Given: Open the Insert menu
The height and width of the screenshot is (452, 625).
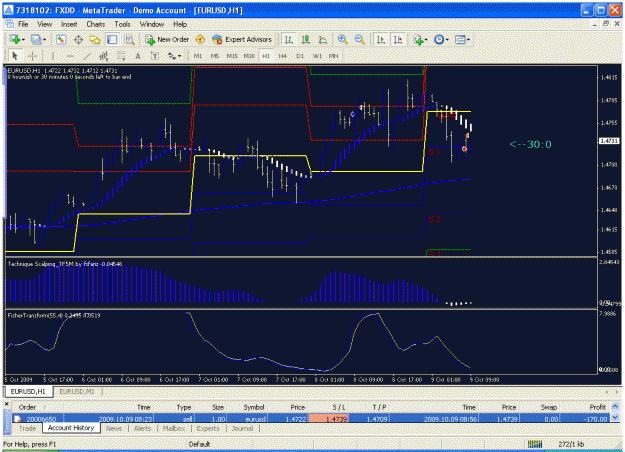Looking at the screenshot, I should [69, 24].
